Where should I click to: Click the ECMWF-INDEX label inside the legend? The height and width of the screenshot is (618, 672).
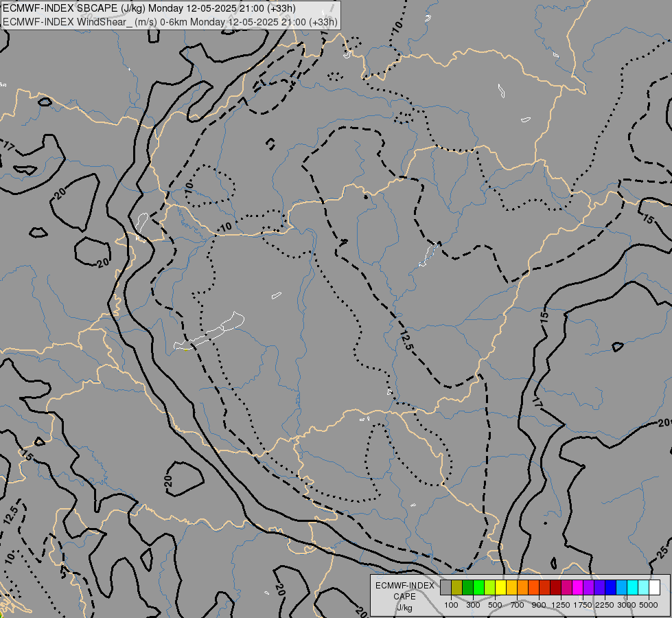click(x=405, y=586)
